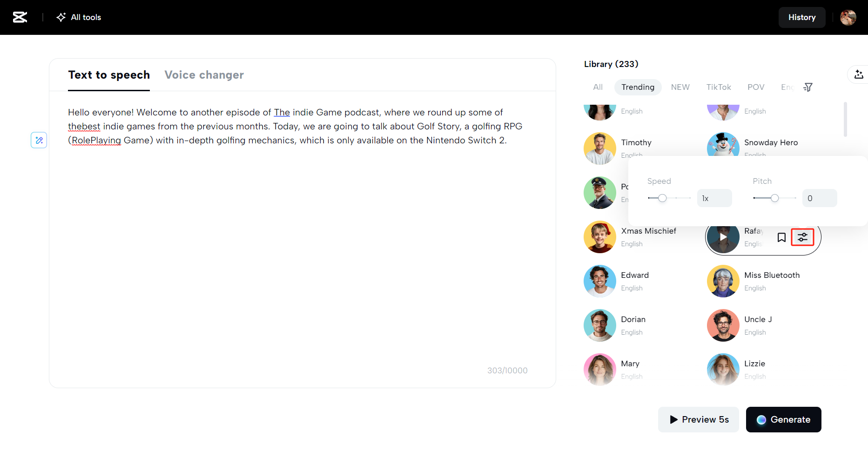Show All voices category
Screen dimensions: 868x451
(x=598, y=87)
